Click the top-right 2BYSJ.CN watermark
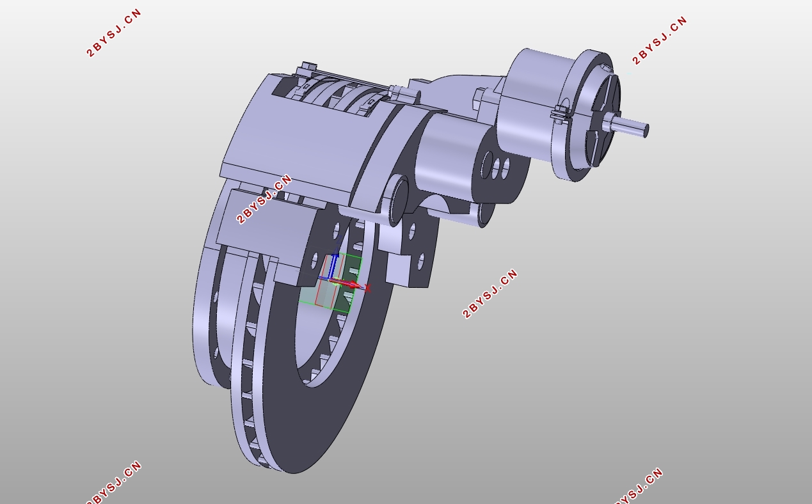Image resolution: width=812 pixels, height=504 pixels. (660, 40)
